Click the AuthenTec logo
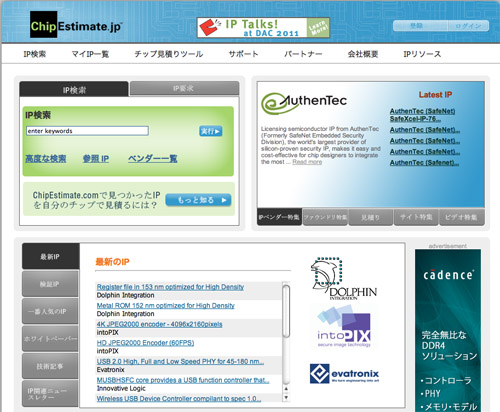This screenshot has width=500, height=412. tap(304, 103)
